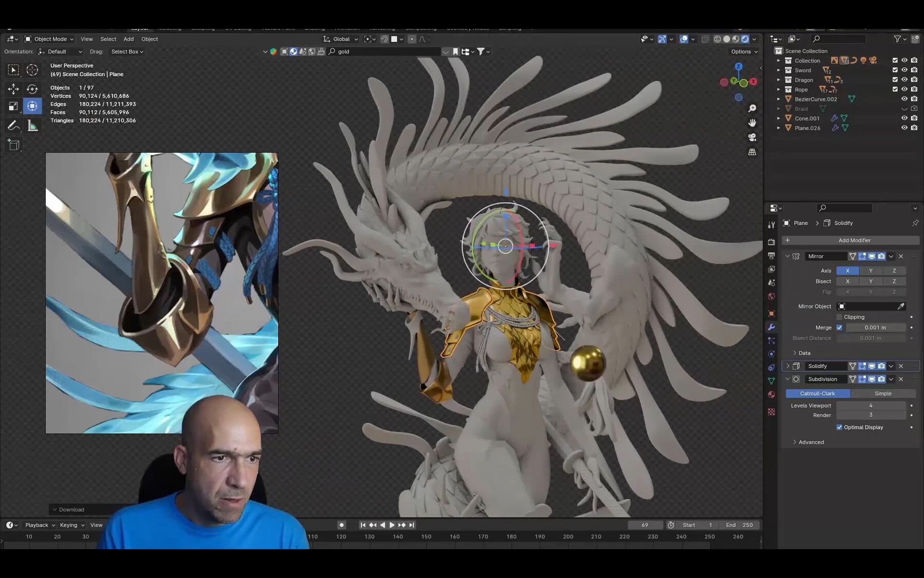Play the timeline animation

pos(392,525)
